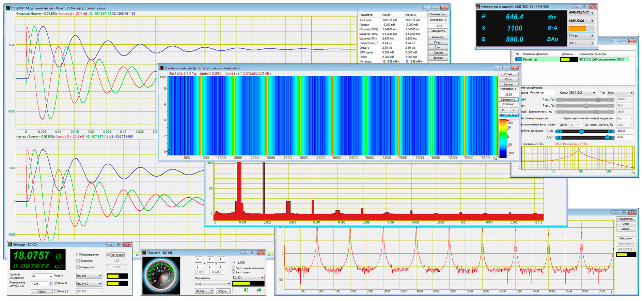Open the Фаза B channel BC 110 2 dropdown
The height and width of the screenshot is (301, 644).
(89, 284)
